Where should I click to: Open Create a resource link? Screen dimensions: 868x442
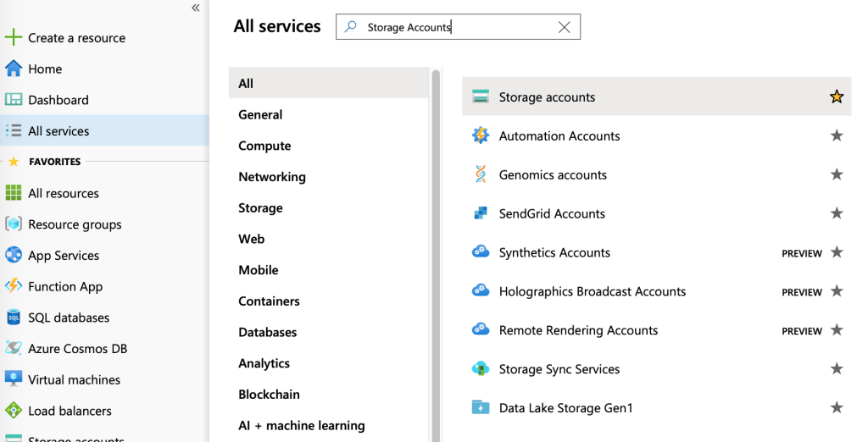click(x=76, y=37)
